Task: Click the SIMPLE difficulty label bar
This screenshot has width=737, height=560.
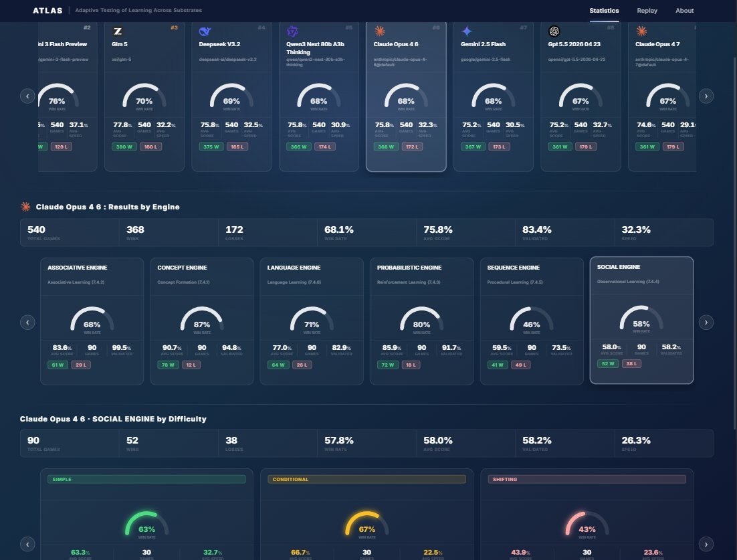Action: tap(146, 479)
